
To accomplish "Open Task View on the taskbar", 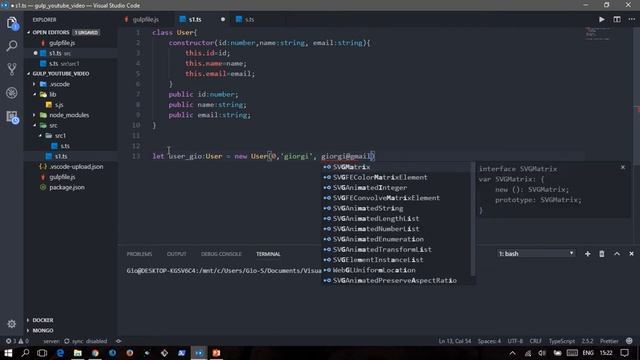I will [x=42, y=353].
